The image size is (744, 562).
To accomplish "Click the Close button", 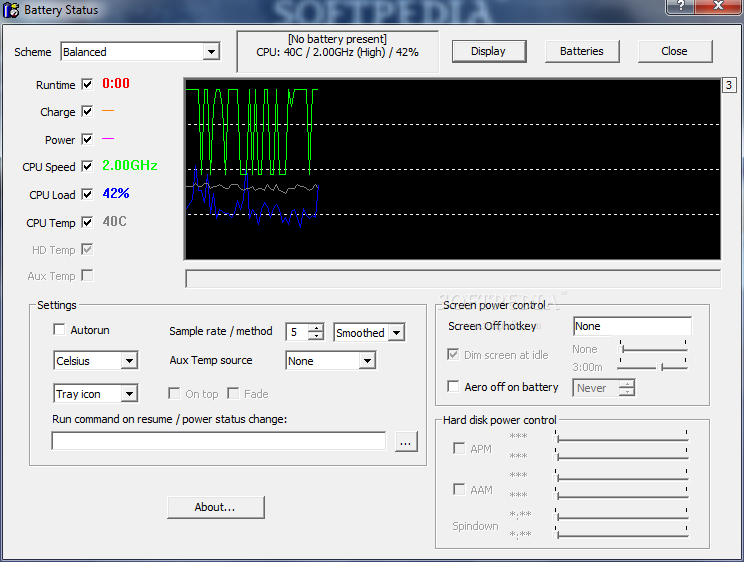I will click(675, 51).
